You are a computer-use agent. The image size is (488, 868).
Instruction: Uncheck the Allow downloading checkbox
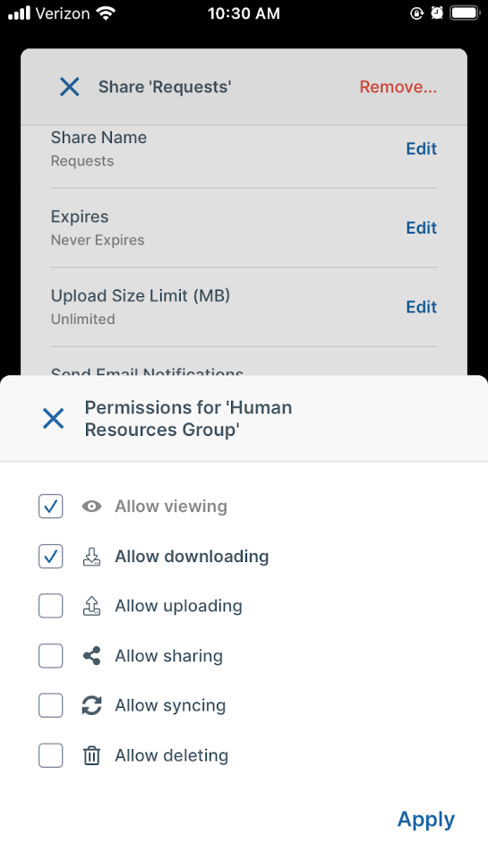point(50,557)
